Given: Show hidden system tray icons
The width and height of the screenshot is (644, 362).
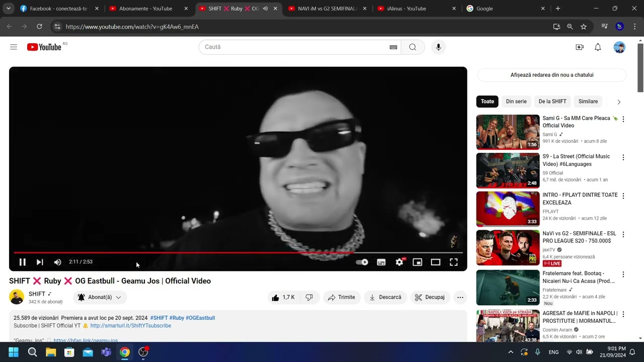Looking at the screenshot, I should 511,352.
